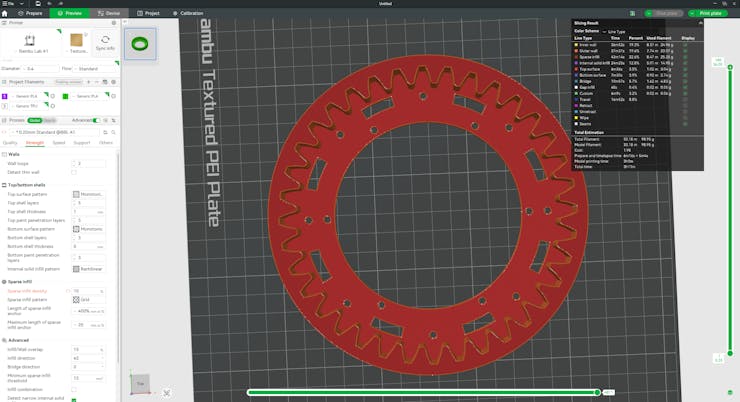Click the horizontal move progress slider handle
The width and height of the screenshot is (740, 402).
[x=597, y=393]
